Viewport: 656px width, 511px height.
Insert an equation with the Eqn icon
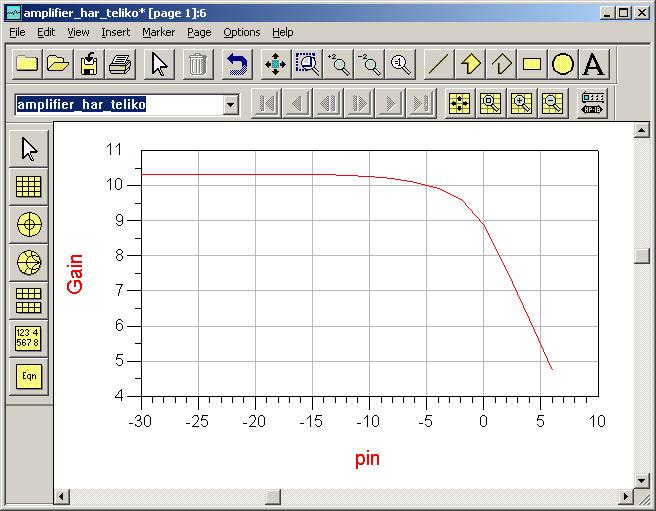pyautogui.click(x=29, y=376)
